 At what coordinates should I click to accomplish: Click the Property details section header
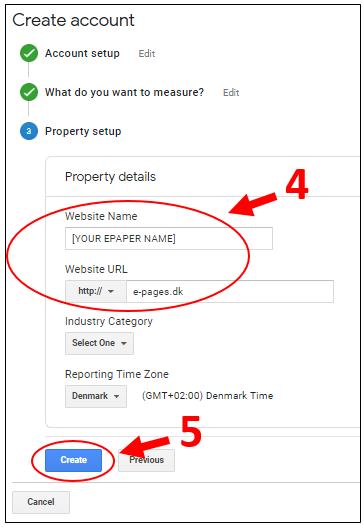point(110,177)
